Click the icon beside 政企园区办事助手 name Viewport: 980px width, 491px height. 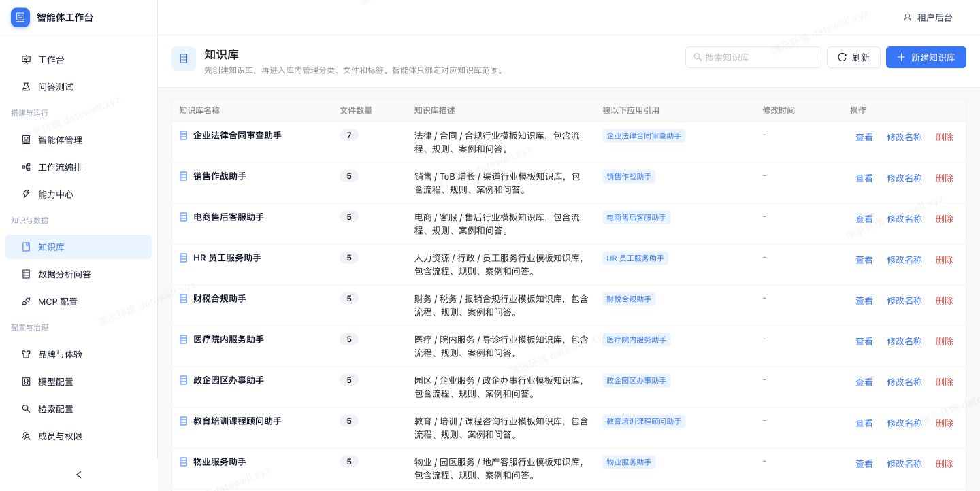pos(183,380)
